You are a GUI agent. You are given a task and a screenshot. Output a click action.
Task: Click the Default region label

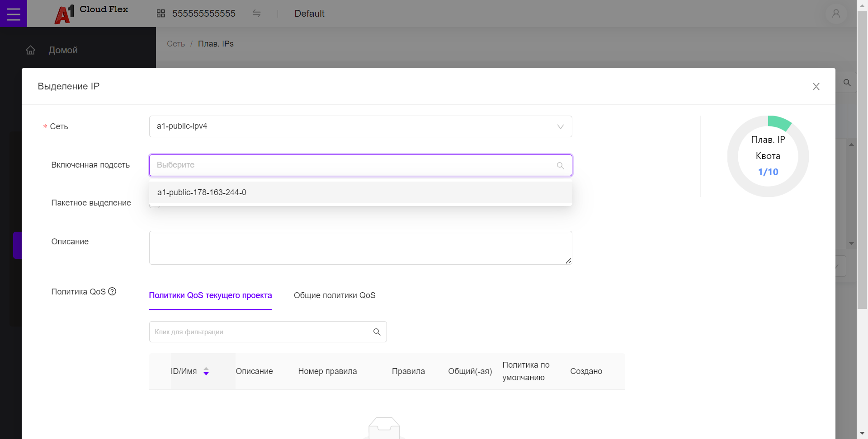click(309, 14)
